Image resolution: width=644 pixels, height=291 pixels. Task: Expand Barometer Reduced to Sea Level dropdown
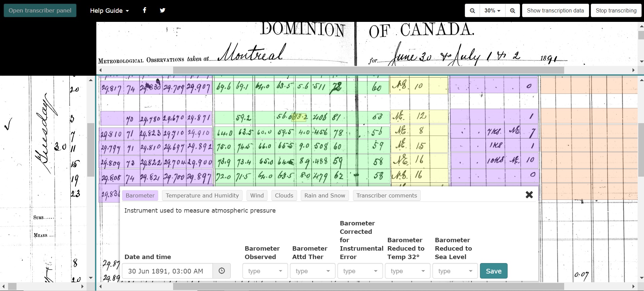point(455,271)
